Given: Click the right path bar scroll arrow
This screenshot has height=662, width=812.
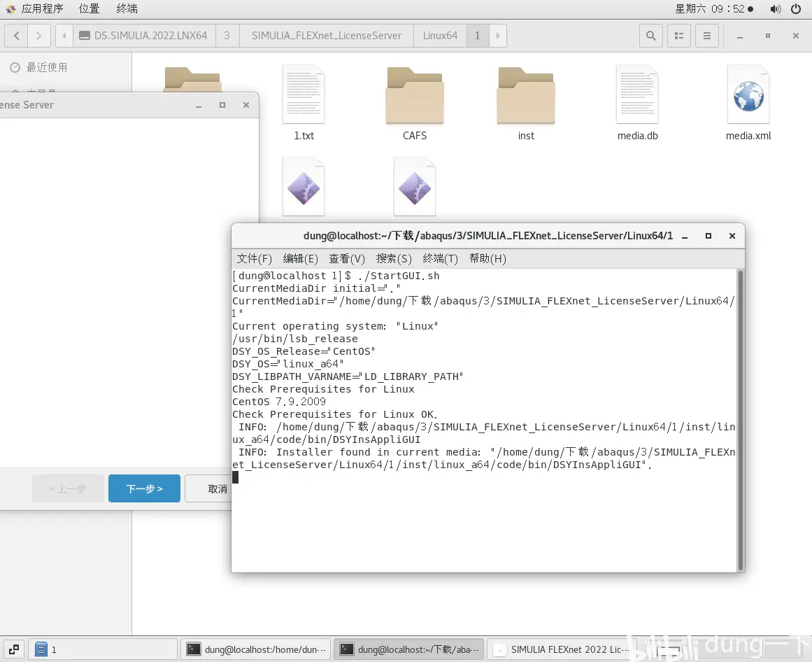Looking at the screenshot, I should (498, 36).
